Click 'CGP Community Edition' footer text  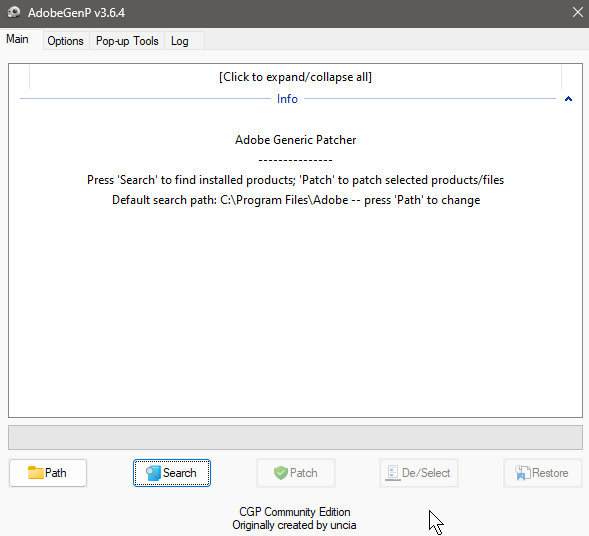click(x=294, y=512)
